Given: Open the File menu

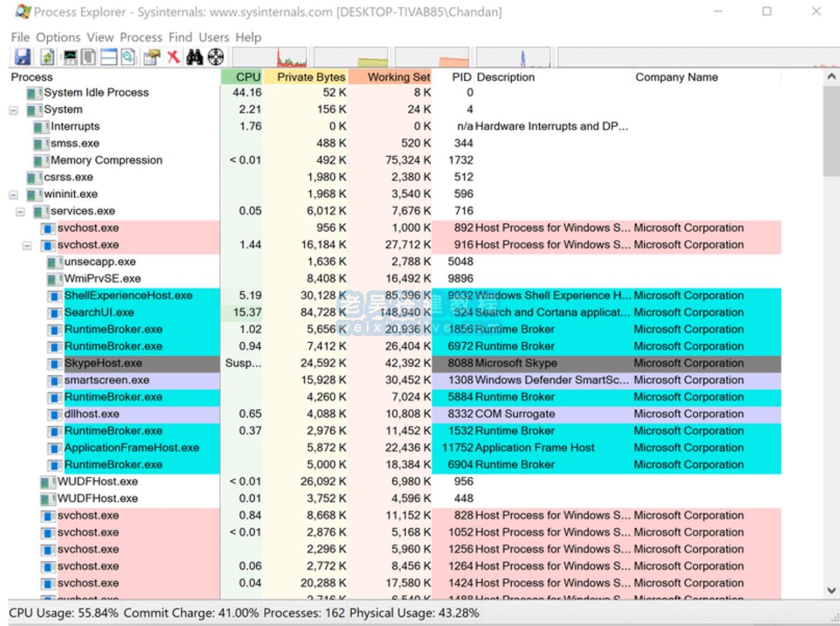Looking at the screenshot, I should (20, 37).
